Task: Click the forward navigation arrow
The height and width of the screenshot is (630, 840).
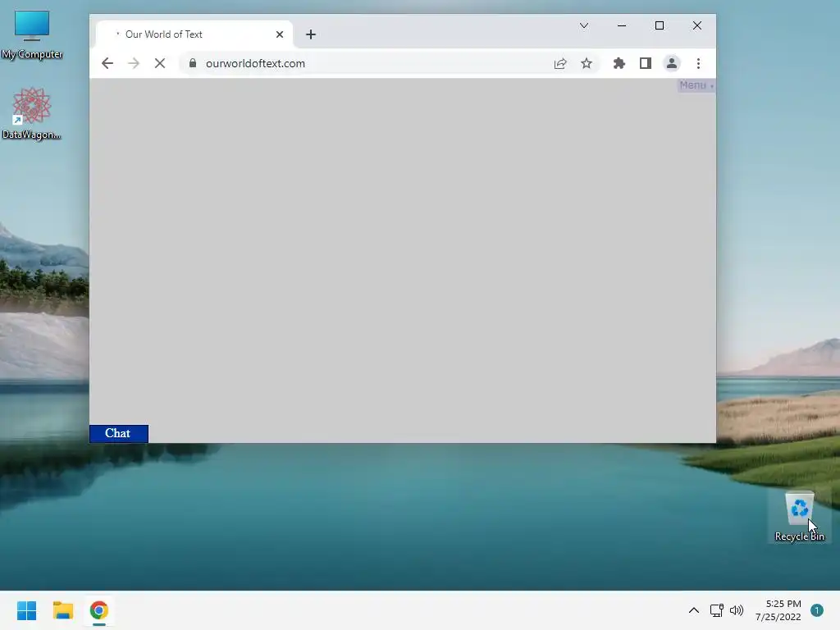Action: [134, 63]
